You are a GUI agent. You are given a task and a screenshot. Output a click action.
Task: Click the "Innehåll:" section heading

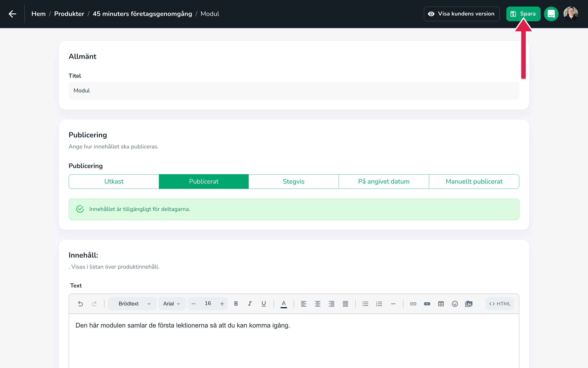pyautogui.click(x=83, y=255)
